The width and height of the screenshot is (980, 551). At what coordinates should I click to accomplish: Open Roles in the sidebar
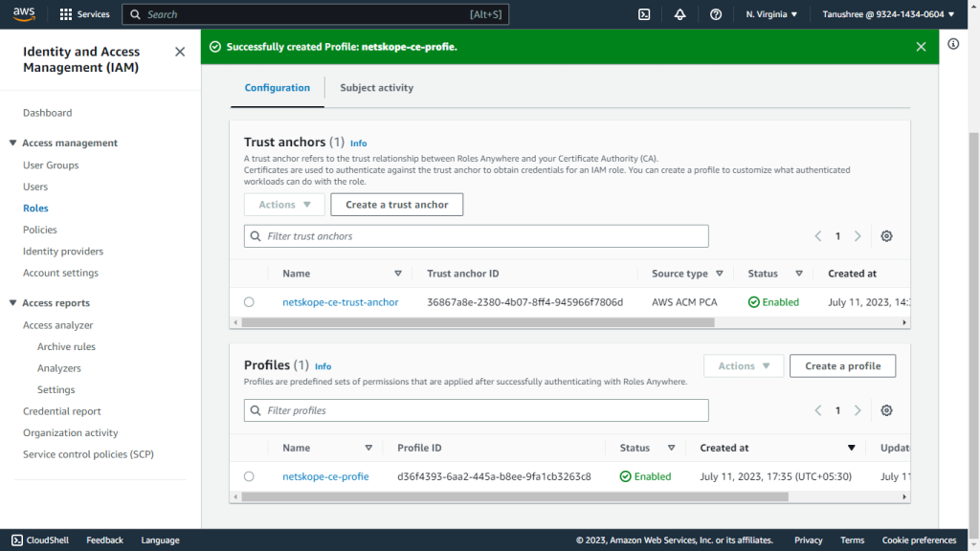pos(35,208)
